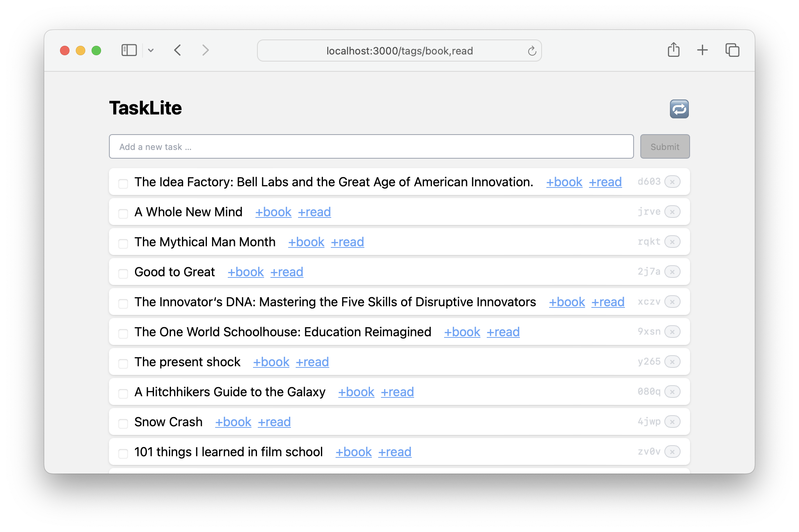
Task: Click +read next to A Hitchhikers Guide to the Galaxy
Action: [x=397, y=392]
